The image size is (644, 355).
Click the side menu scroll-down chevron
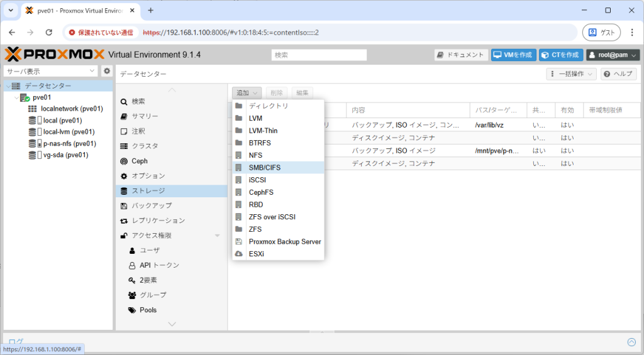coord(172,324)
